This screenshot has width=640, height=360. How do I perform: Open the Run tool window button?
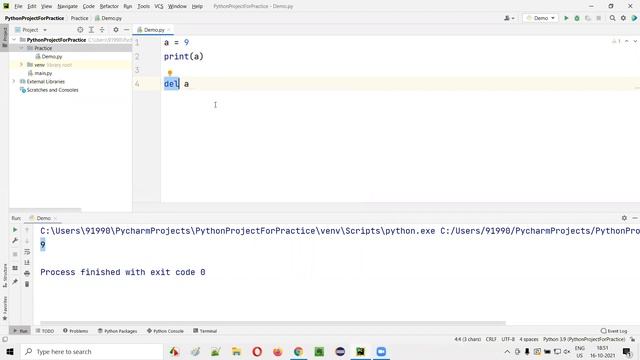(20, 331)
